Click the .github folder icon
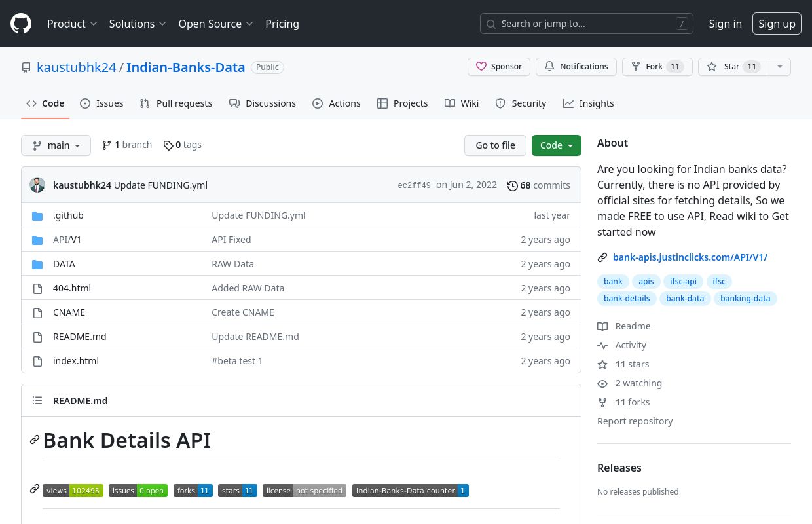This screenshot has height=524, width=812. point(37,215)
